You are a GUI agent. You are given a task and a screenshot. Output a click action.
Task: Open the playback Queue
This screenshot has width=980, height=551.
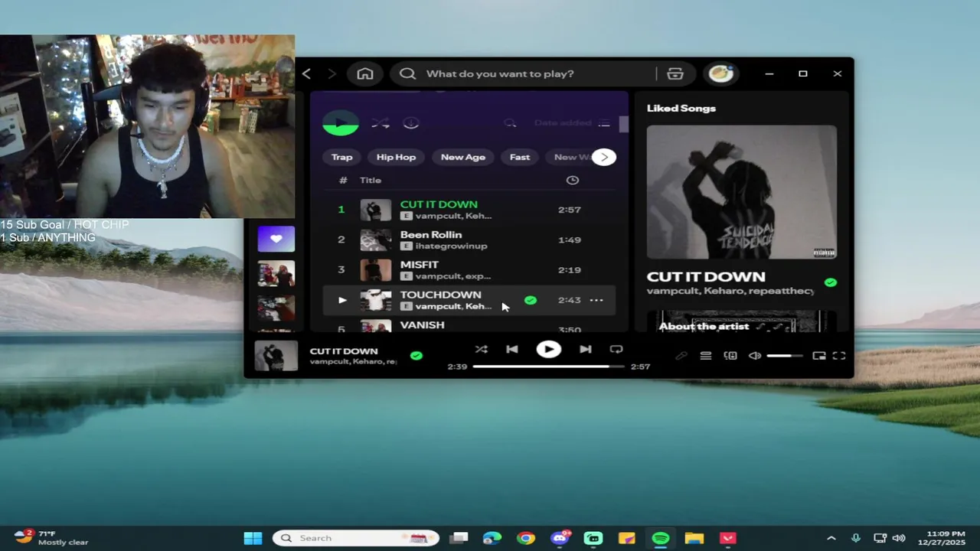[706, 356]
